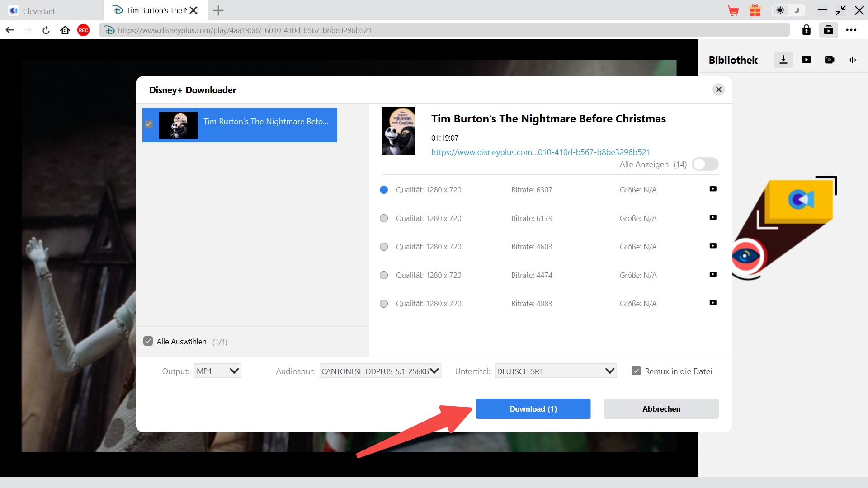868x488 pixels.
Task: Click the blue eye icon graphic
Action: point(747,257)
